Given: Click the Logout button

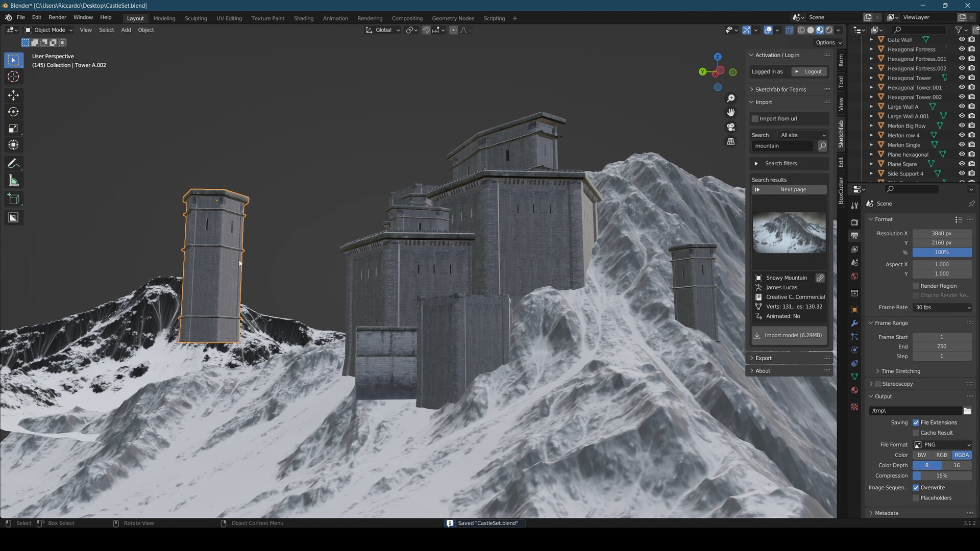Looking at the screenshot, I should coord(808,71).
